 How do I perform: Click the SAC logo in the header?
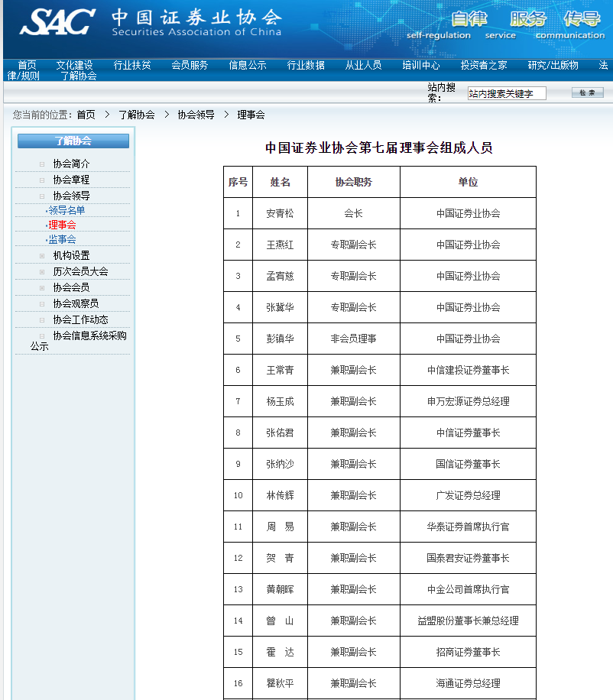(57, 21)
